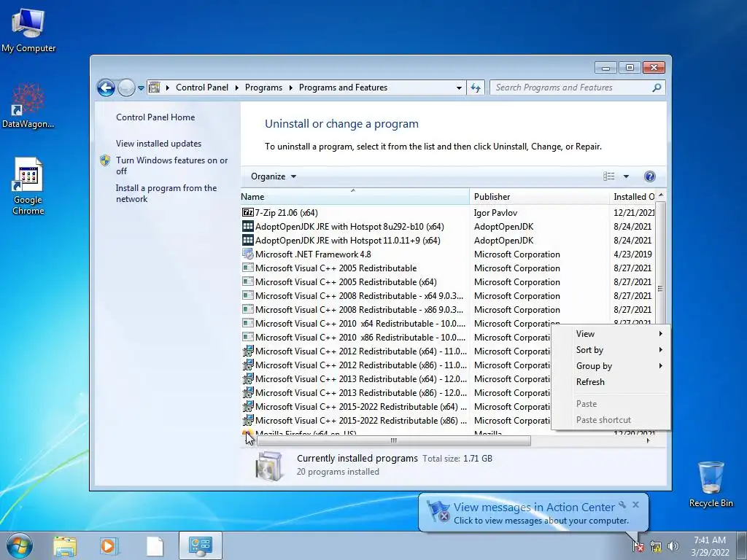Sort list by Name column header

pos(355,197)
